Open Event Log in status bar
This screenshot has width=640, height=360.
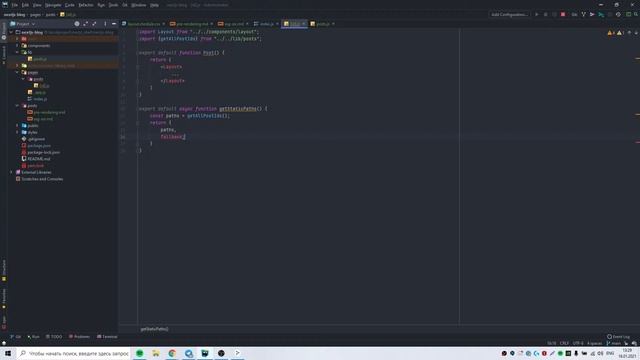pos(618,337)
